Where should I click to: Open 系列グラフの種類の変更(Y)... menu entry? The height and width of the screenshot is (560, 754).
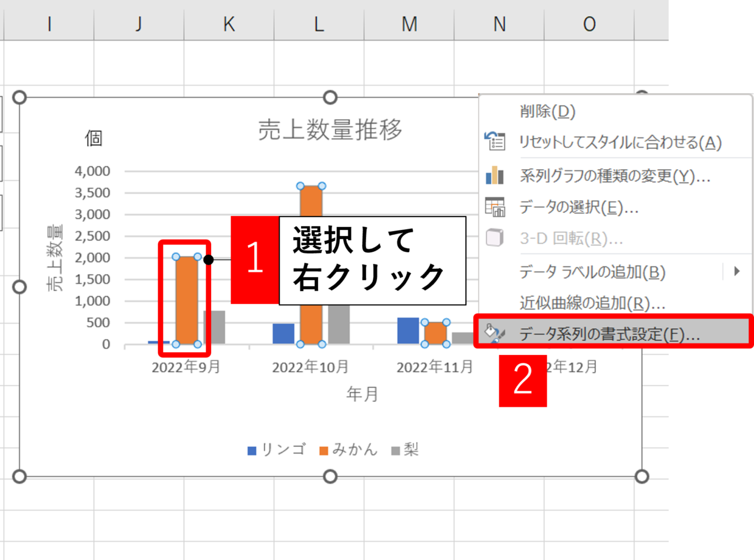615,176
